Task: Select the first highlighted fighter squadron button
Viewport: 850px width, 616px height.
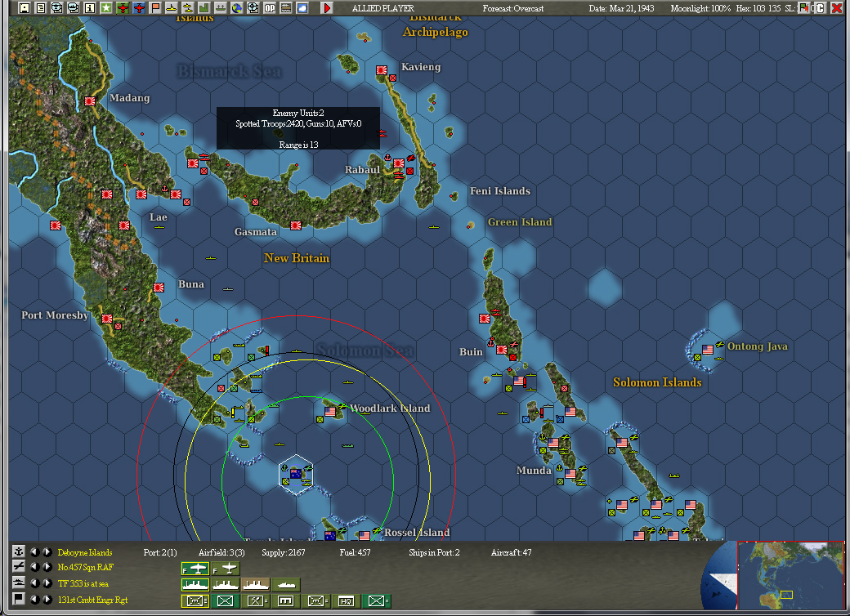Action: click(x=195, y=569)
